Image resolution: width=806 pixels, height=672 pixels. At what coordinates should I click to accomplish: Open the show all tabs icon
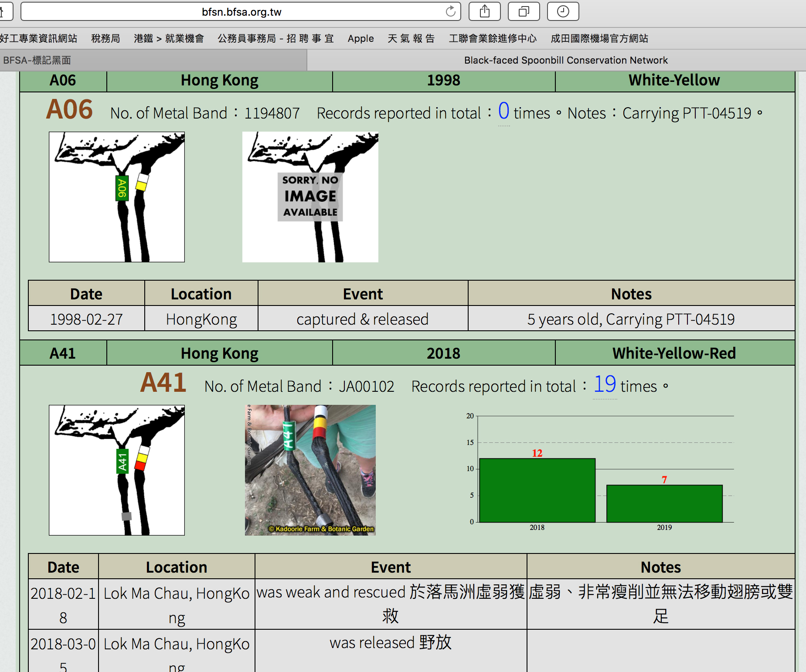[524, 12]
